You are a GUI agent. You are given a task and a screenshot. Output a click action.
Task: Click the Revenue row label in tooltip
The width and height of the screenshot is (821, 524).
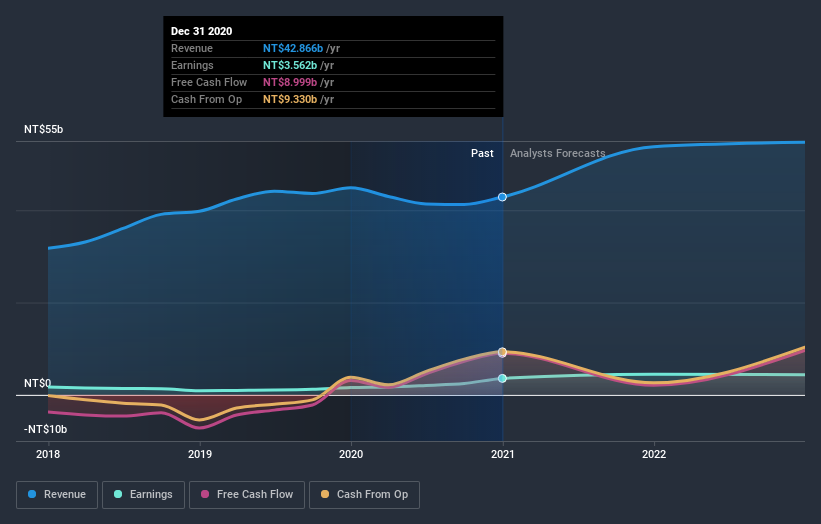point(192,48)
